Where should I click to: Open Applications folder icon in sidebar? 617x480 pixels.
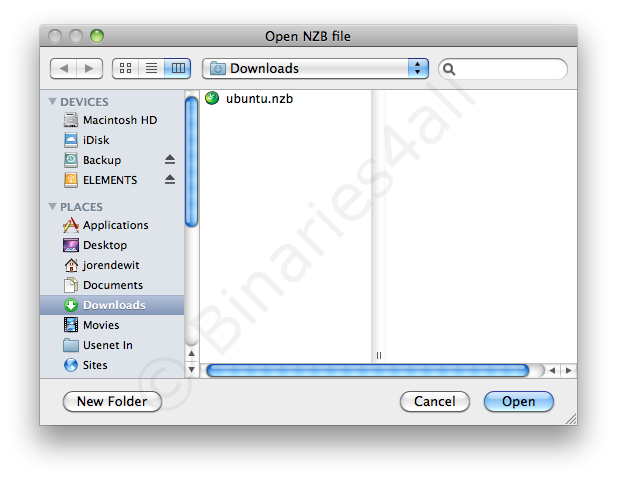click(71, 225)
